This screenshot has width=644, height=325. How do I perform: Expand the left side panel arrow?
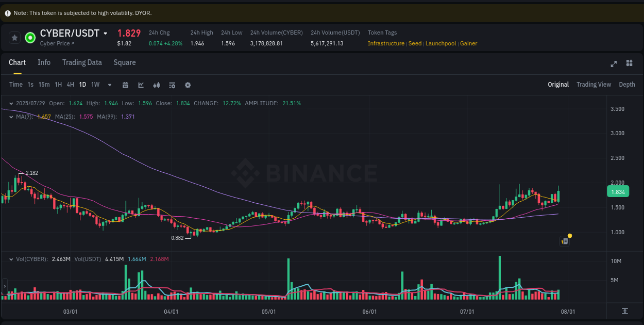[4, 287]
